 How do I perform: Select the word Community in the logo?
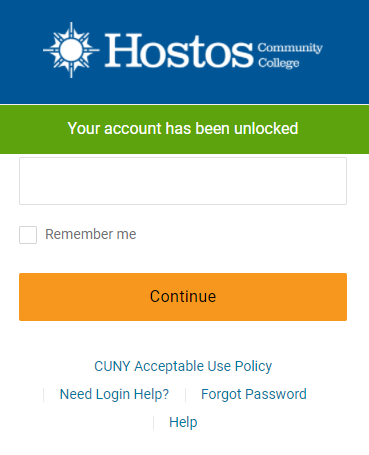tap(290, 48)
